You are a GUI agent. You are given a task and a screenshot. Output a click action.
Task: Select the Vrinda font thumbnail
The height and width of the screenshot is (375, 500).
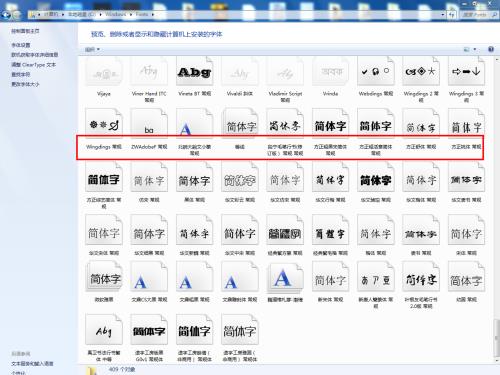pyautogui.click(x=330, y=72)
